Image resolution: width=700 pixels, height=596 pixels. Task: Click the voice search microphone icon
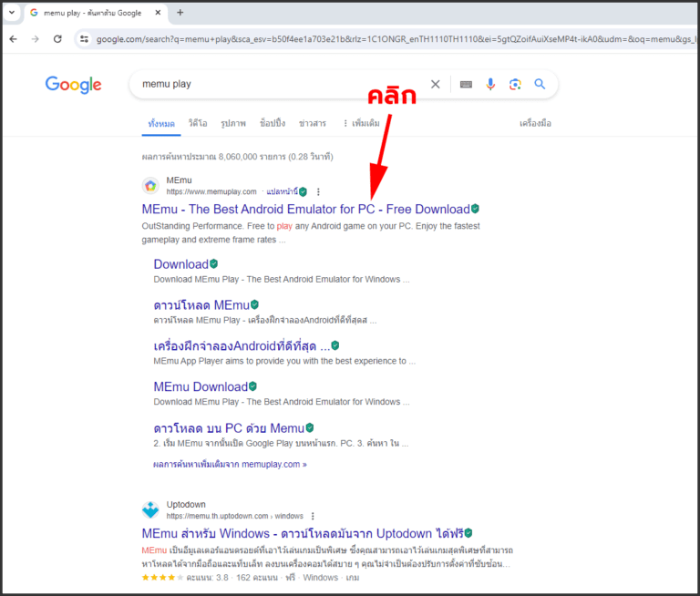pos(490,84)
